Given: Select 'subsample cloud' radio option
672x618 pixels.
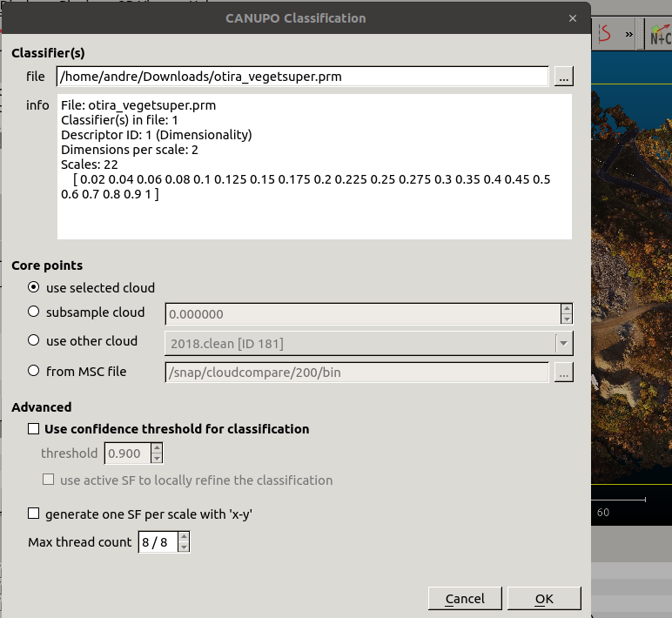Looking at the screenshot, I should pyautogui.click(x=34, y=312).
